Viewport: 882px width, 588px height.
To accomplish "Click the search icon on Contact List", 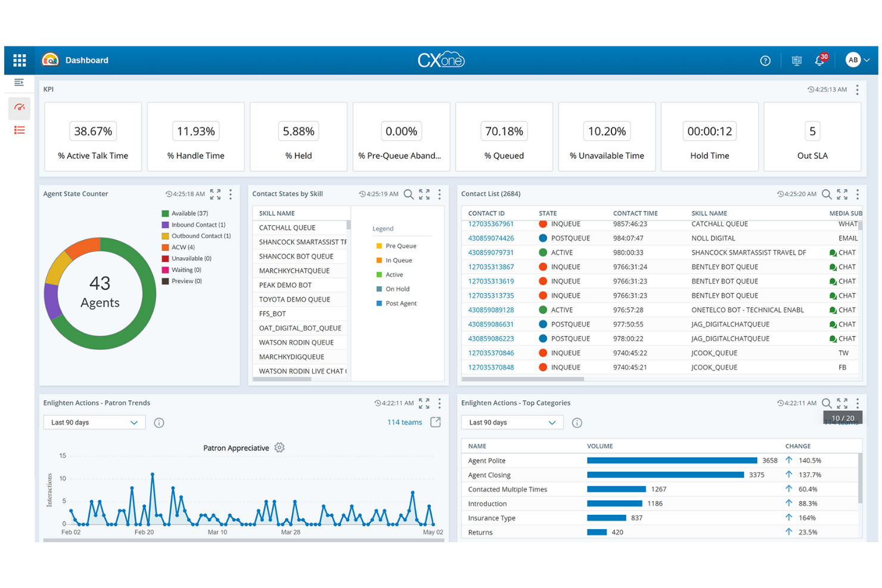I will coord(826,194).
